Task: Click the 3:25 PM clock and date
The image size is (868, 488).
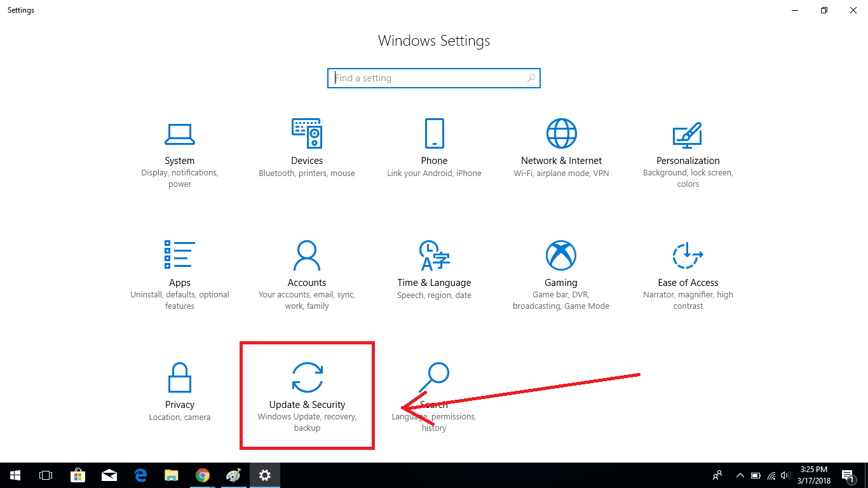Action: (x=815, y=475)
